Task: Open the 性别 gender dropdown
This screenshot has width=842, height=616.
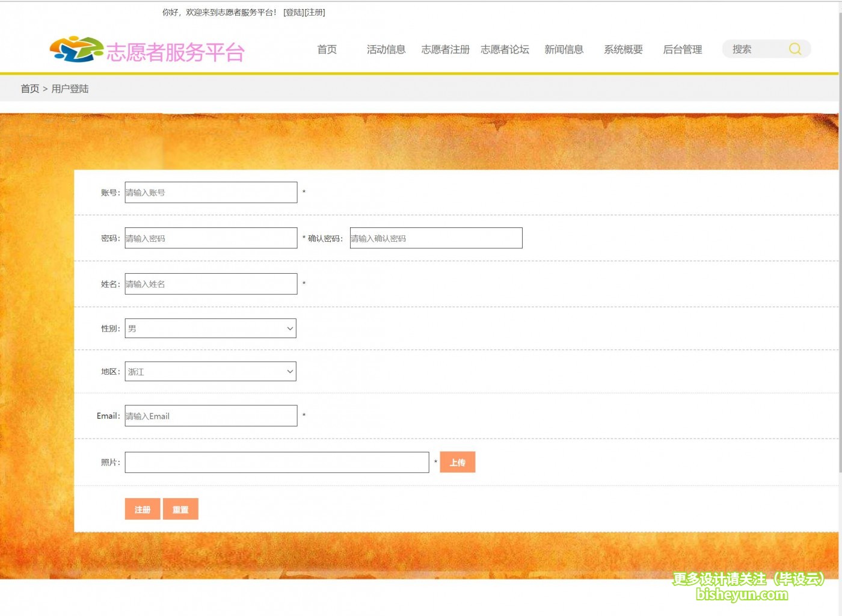Action: [210, 328]
